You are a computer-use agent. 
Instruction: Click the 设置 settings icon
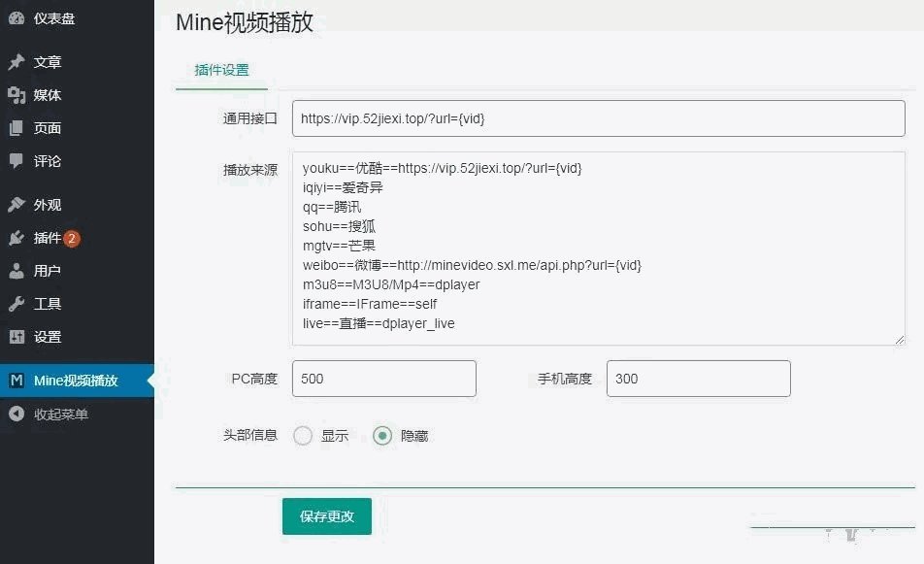(x=16, y=337)
